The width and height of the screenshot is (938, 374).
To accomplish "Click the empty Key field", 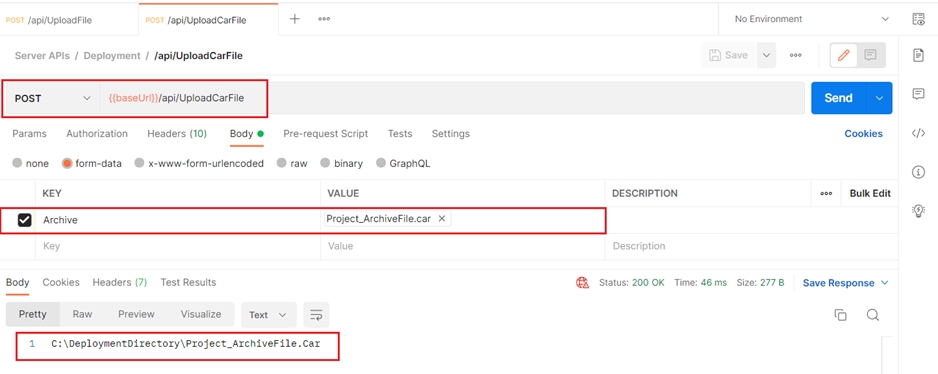I will click(178, 246).
